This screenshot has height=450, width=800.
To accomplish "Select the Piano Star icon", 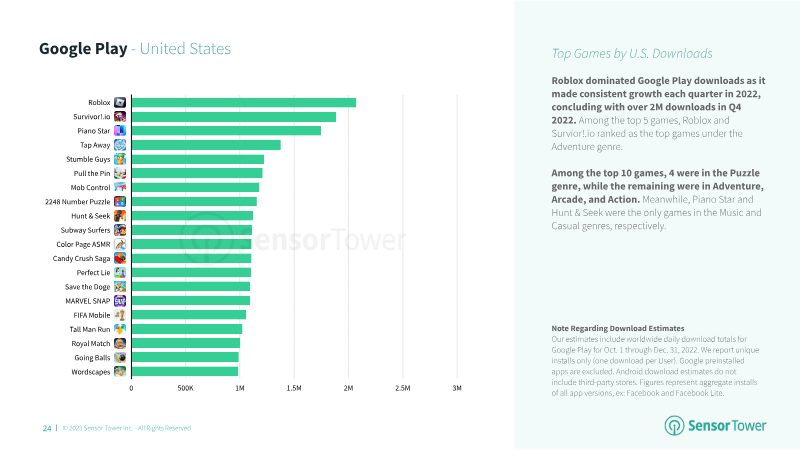I will [x=120, y=131].
